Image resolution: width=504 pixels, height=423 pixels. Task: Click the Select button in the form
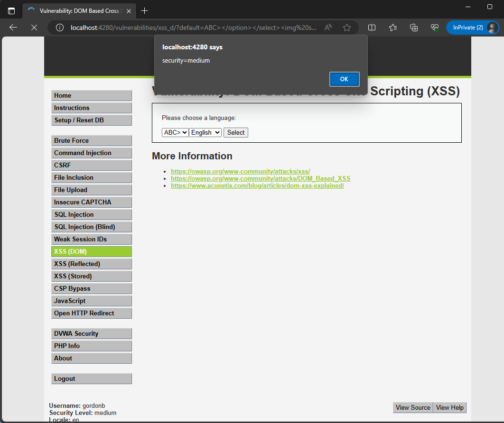pos(236,133)
